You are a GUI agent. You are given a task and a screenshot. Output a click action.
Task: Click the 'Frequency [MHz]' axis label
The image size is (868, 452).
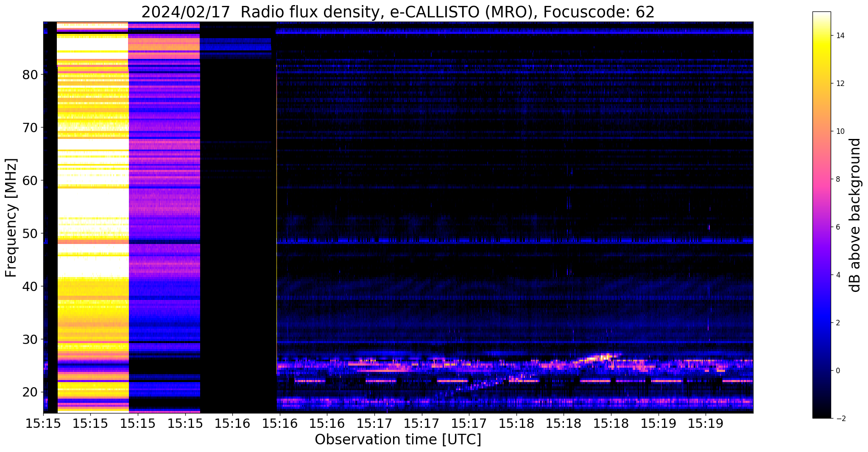11,218
